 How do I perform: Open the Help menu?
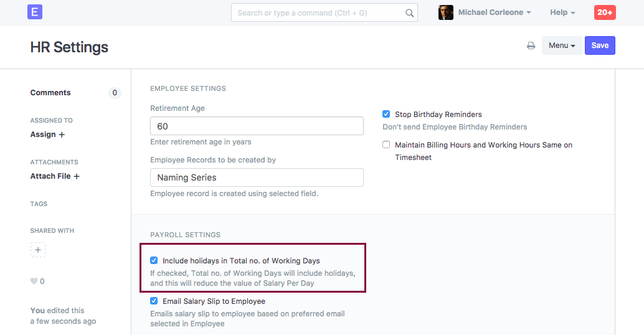[562, 12]
